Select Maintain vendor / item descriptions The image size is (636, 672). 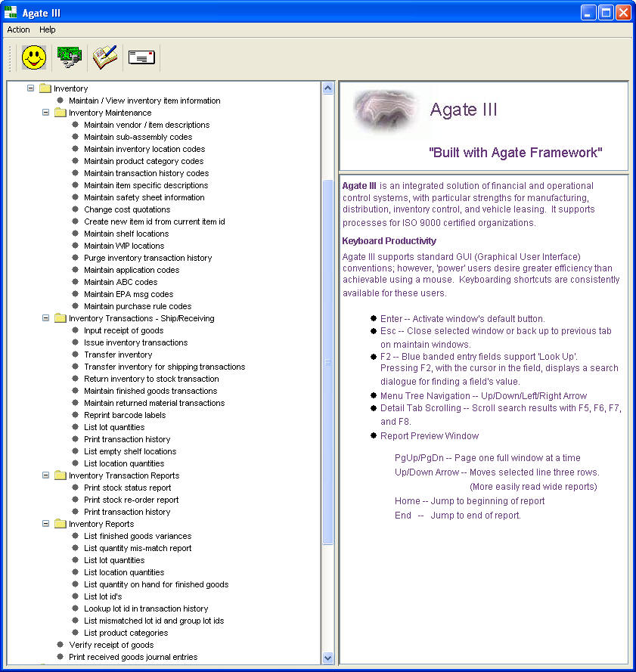point(147,125)
